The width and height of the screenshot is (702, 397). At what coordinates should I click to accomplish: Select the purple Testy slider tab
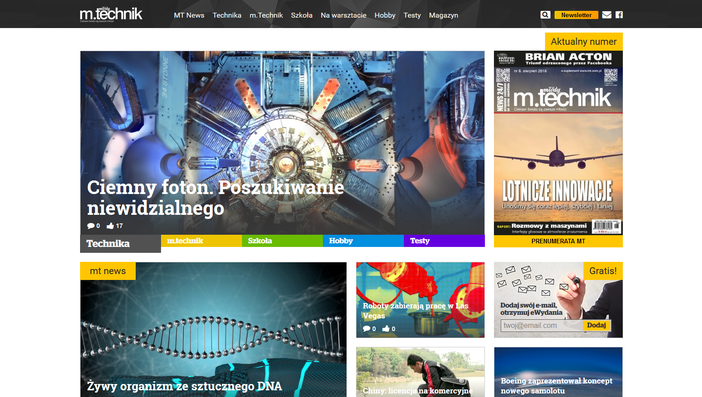click(444, 241)
